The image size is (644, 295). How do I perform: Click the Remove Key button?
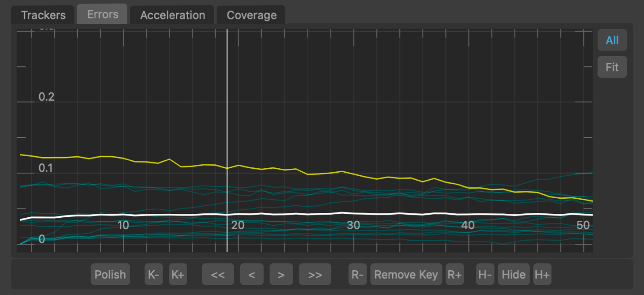point(406,274)
